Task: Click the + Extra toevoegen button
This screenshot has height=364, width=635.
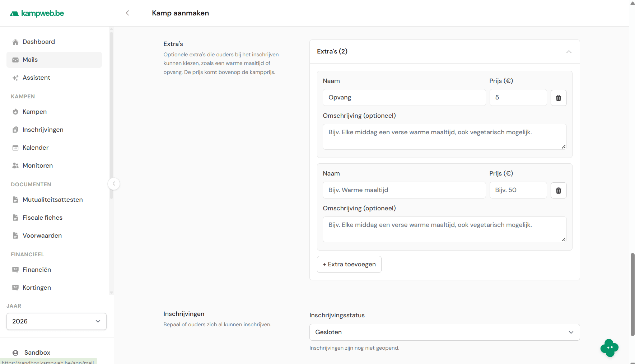Action: point(349,264)
